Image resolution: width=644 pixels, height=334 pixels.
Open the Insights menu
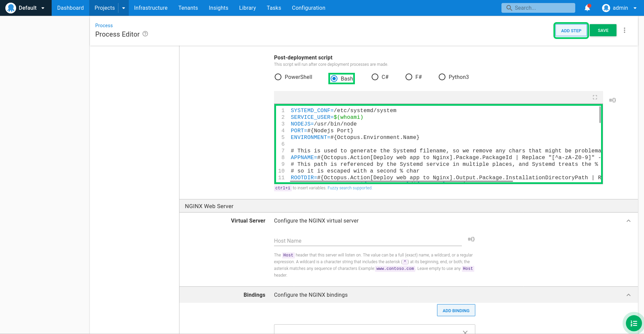tap(218, 8)
